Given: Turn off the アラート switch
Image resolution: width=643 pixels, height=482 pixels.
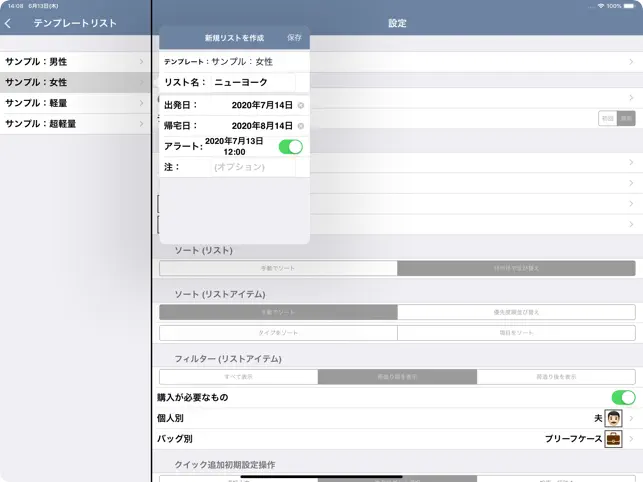Looking at the screenshot, I should [x=291, y=147].
